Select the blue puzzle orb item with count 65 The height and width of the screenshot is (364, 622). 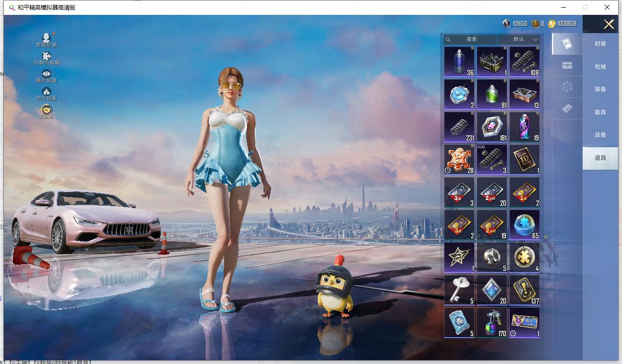(525, 225)
